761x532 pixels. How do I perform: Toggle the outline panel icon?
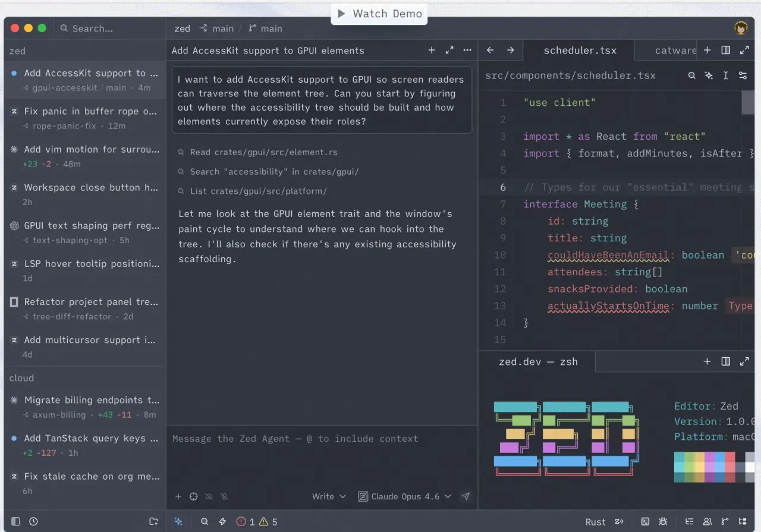[690, 521]
